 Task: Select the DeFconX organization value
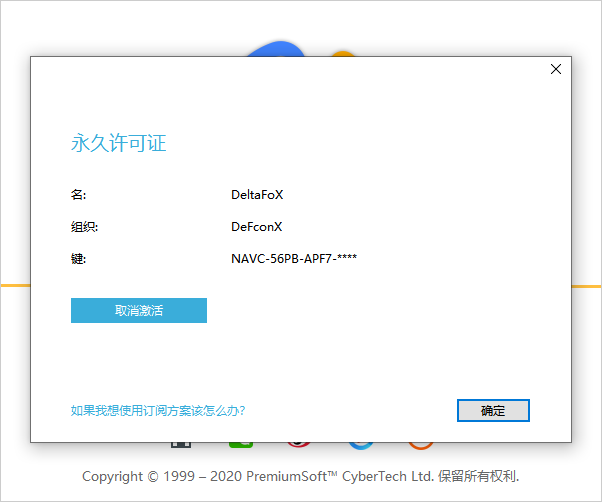click(257, 227)
